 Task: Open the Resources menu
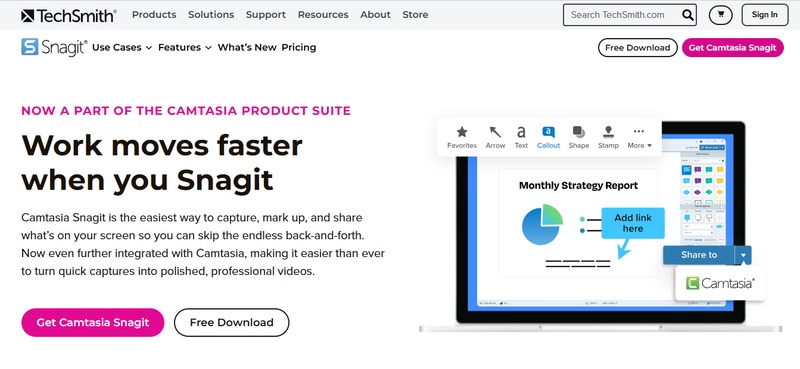point(323,15)
